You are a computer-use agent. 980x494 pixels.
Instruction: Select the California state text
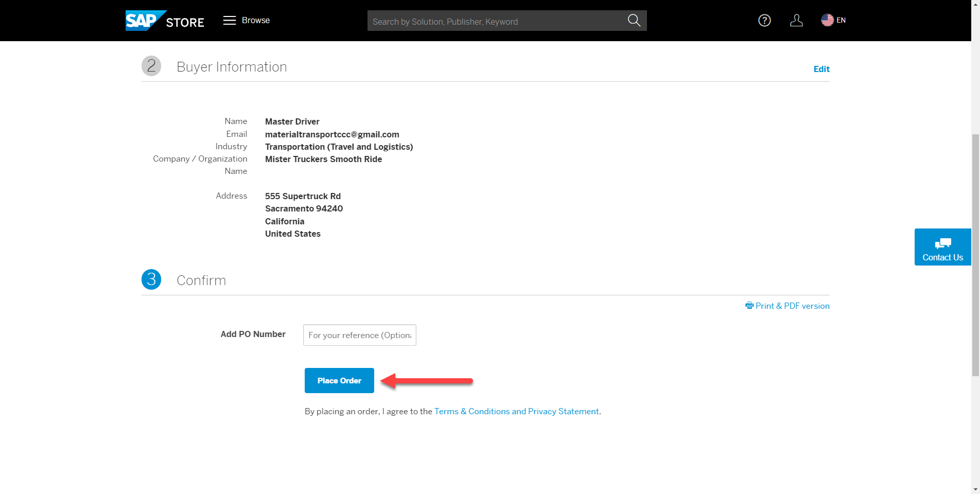(x=285, y=221)
